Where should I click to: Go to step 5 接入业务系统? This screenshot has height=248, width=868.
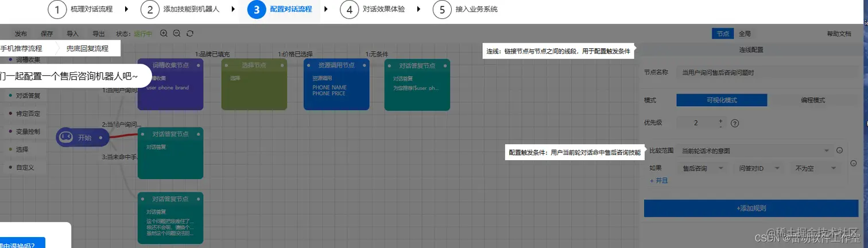(466, 9)
